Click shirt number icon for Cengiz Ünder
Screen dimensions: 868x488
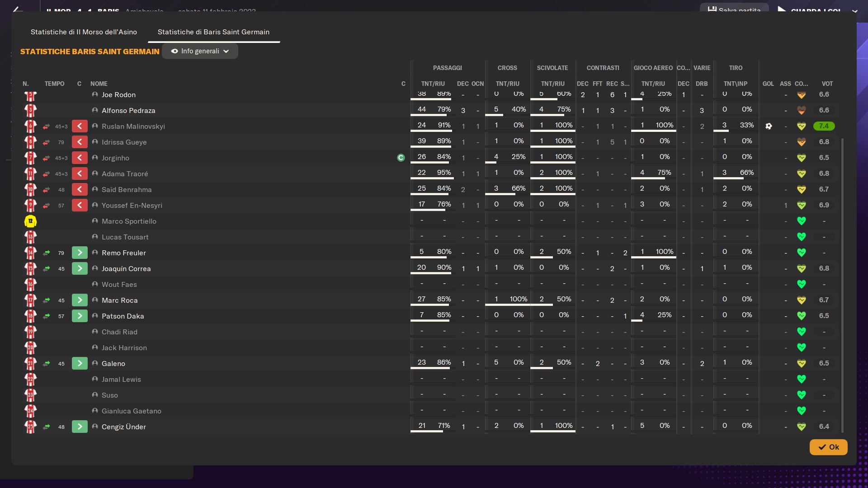click(x=30, y=427)
